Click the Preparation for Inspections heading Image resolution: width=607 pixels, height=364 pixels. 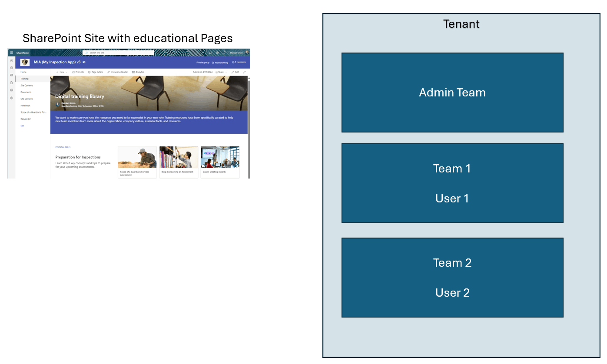coord(78,157)
